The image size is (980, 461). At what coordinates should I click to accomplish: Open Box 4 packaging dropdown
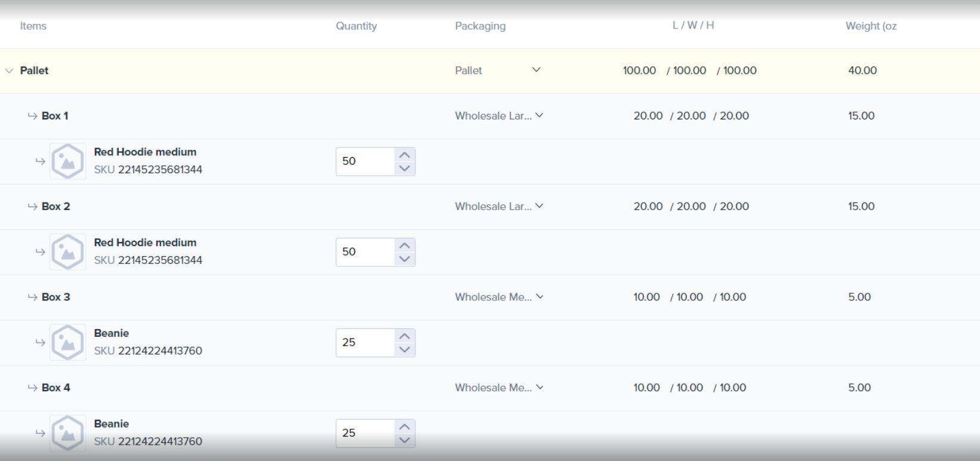540,388
